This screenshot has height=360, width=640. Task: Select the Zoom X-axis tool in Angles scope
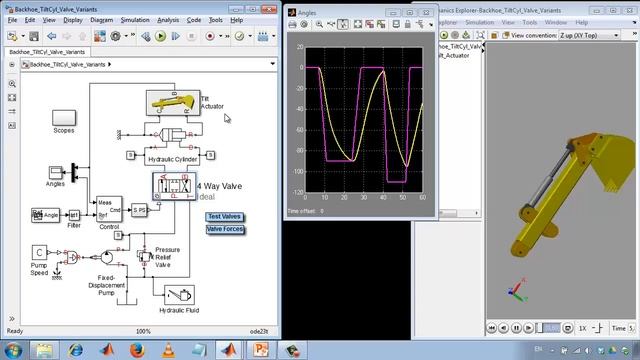pos(331,24)
